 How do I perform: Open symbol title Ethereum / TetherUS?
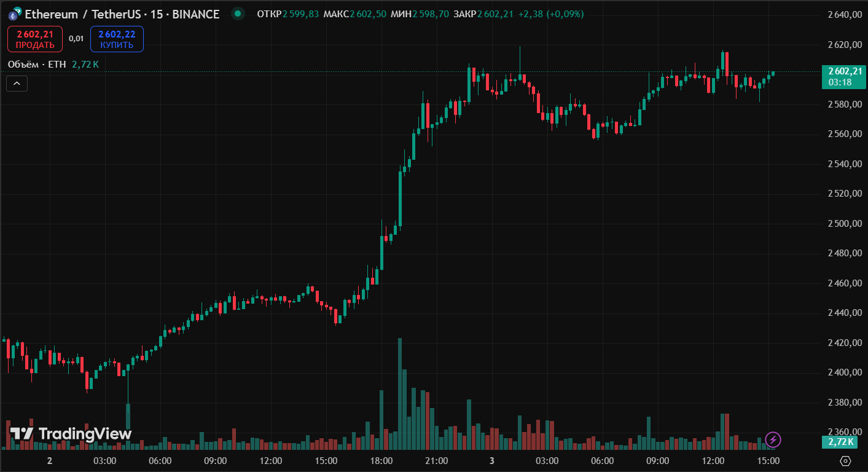point(122,14)
